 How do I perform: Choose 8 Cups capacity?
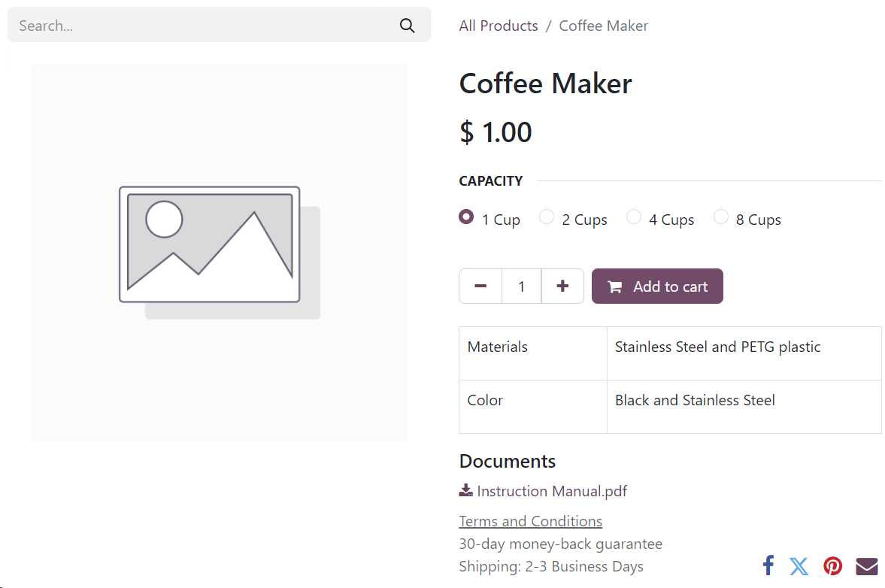(721, 217)
